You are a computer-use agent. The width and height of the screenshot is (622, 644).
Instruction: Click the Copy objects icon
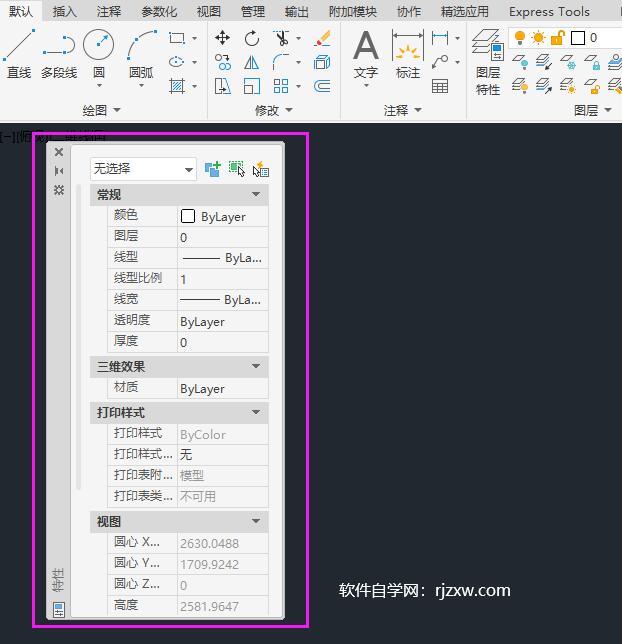pyautogui.click(x=222, y=62)
